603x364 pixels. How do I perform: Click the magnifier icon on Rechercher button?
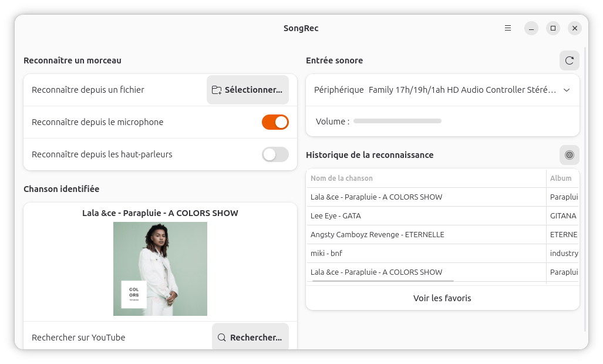(222, 338)
